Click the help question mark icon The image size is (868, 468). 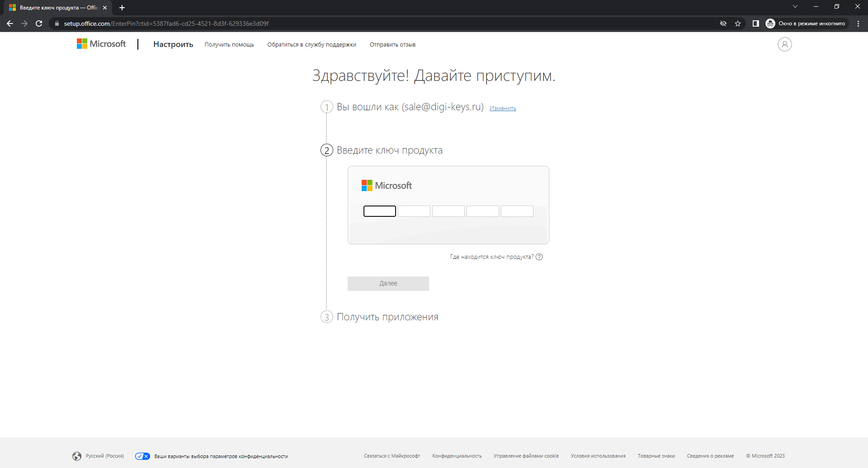coord(539,257)
